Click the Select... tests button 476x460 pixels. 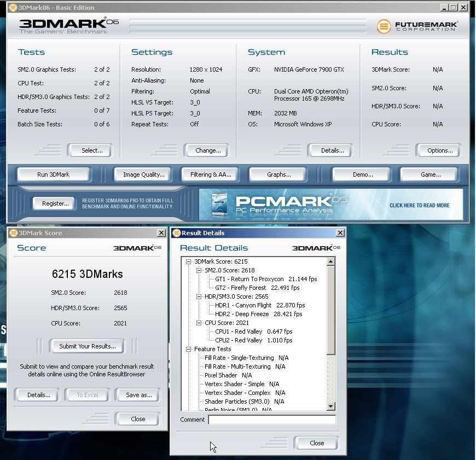point(90,150)
